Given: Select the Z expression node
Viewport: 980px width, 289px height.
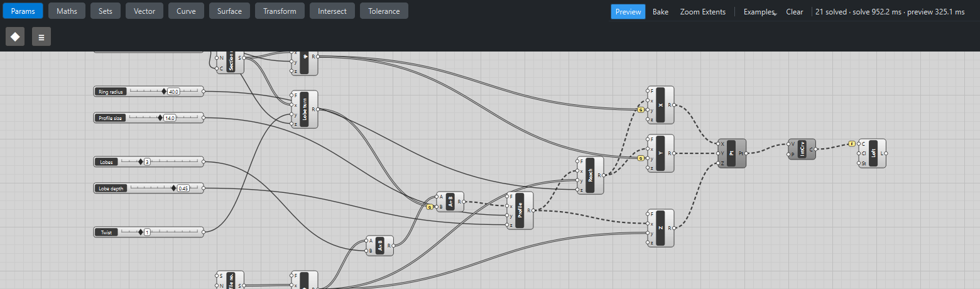Looking at the screenshot, I should pyautogui.click(x=661, y=228).
